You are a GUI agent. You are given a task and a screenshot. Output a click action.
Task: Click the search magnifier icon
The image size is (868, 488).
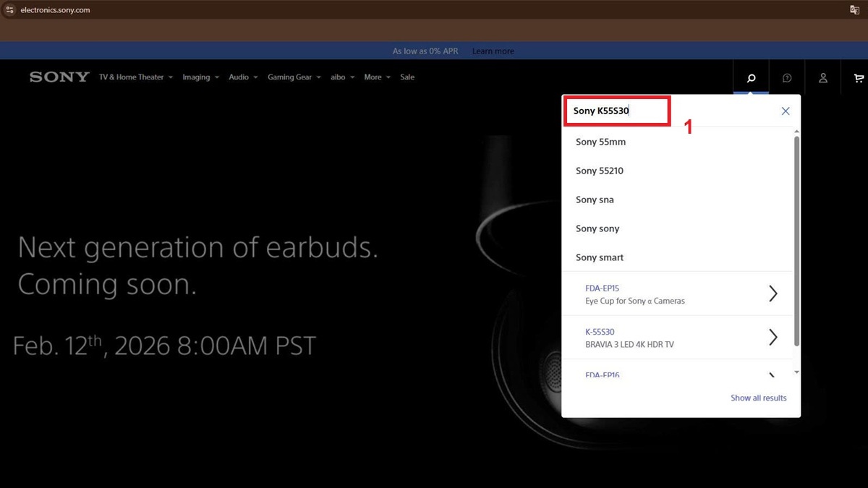751,78
